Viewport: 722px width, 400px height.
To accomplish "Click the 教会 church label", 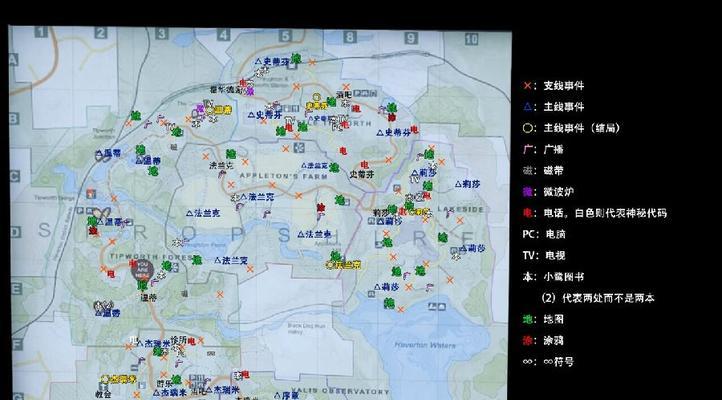I will pyautogui.click(x=103, y=394).
